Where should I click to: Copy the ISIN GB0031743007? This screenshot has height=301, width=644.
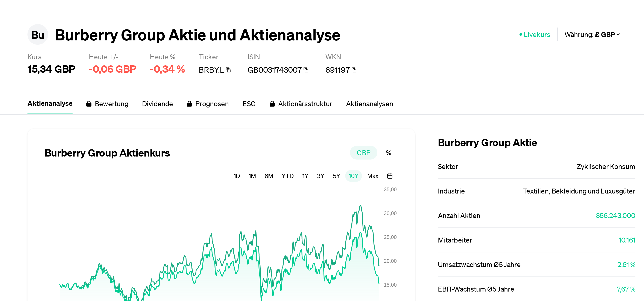pyautogui.click(x=306, y=70)
